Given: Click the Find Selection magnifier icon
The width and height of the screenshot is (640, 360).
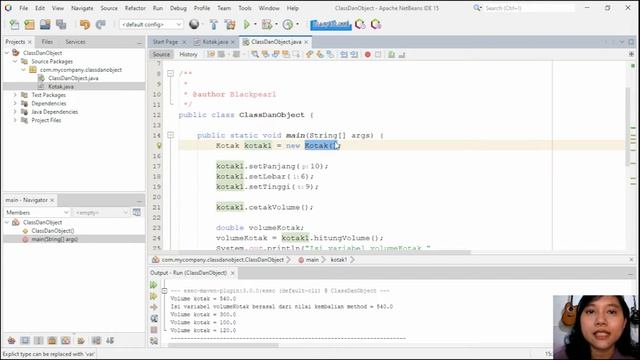Looking at the screenshot, I should (x=255, y=54).
